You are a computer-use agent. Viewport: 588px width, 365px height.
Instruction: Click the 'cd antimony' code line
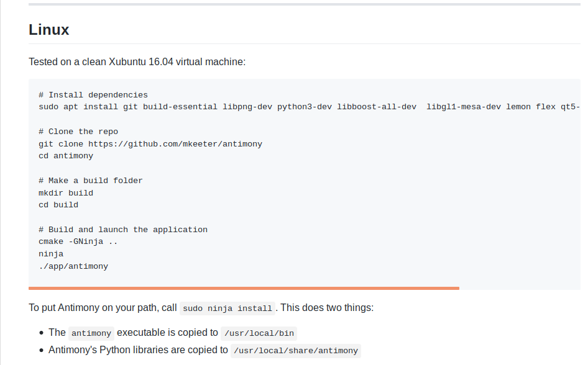click(x=66, y=156)
